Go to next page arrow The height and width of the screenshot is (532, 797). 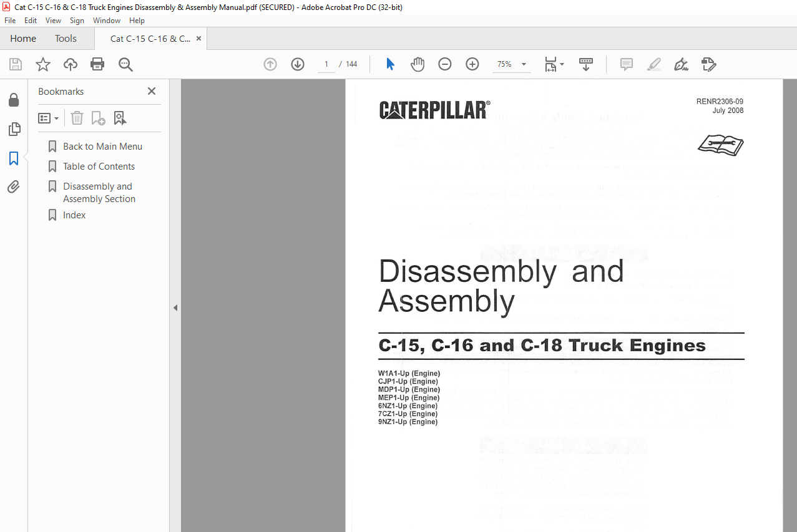pos(298,64)
